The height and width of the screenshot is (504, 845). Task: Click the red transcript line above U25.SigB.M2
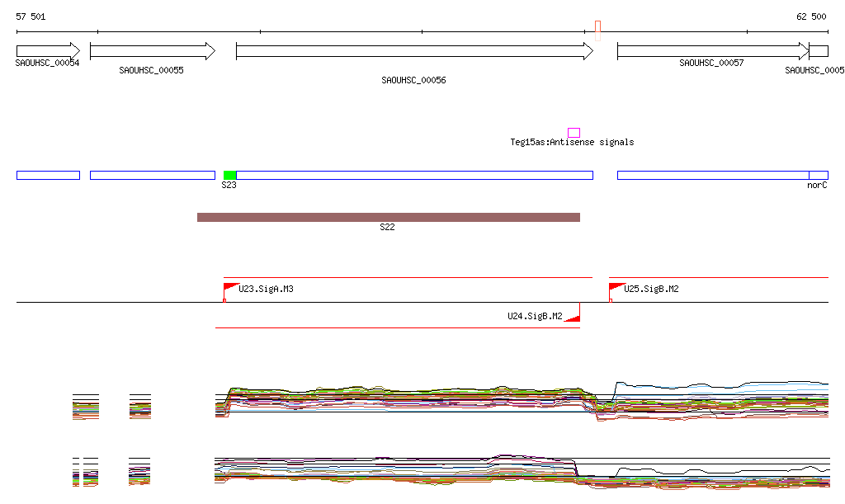[x=719, y=277]
